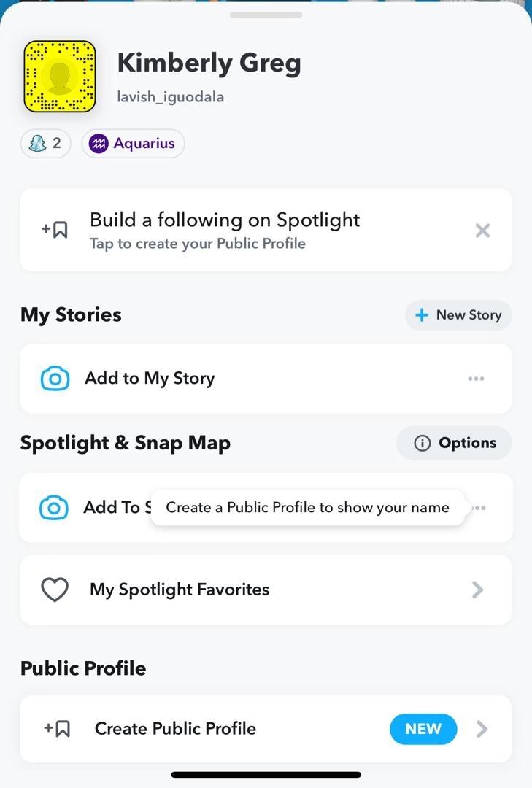Open the Spotlight & Snap Map Options button
The image size is (532, 788).
(x=455, y=443)
